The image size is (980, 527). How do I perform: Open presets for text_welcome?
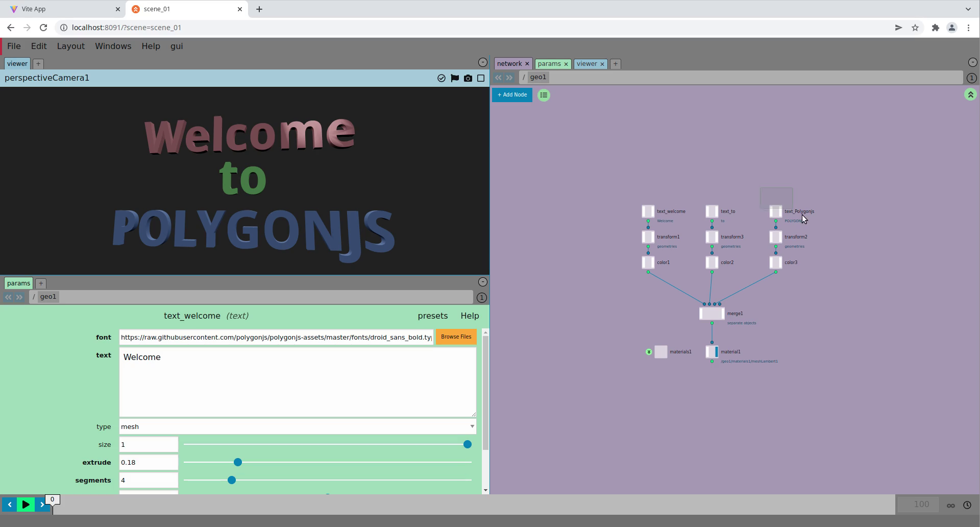click(x=433, y=316)
